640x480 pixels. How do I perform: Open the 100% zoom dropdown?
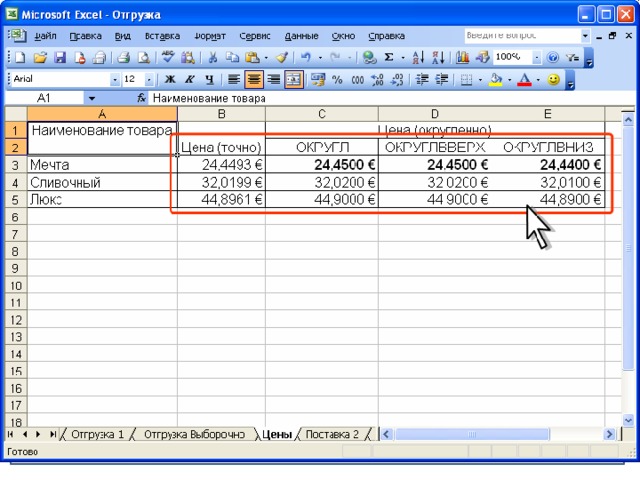point(537,58)
